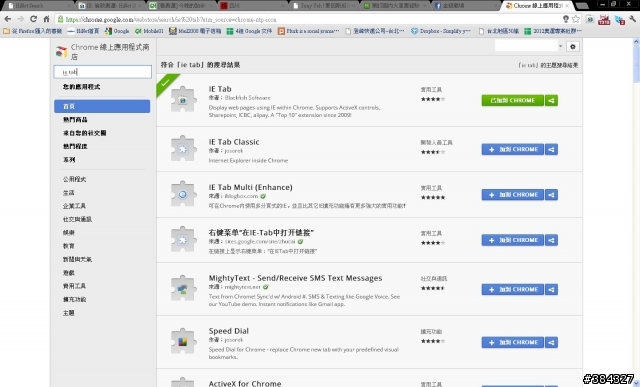Open the IE Tab title link
The width and height of the screenshot is (640, 387).
[x=220, y=89]
